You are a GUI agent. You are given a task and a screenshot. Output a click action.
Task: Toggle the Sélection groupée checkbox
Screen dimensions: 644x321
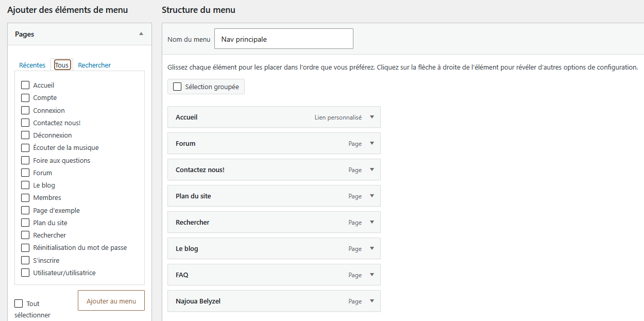click(177, 87)
